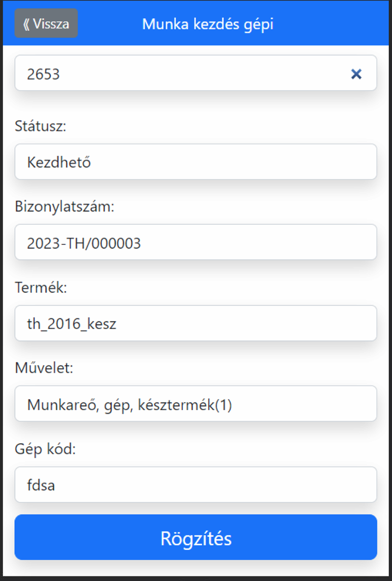Click the 2653 input field
392x581 pixels.
click(x=182, y=74)
